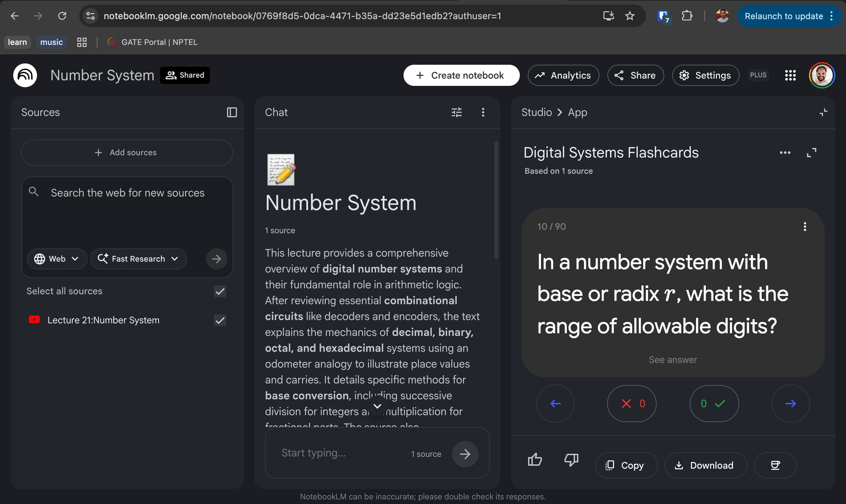Open the Chat panel overflow menu
This screenshot has width=846, height=504.
(483, 112)
